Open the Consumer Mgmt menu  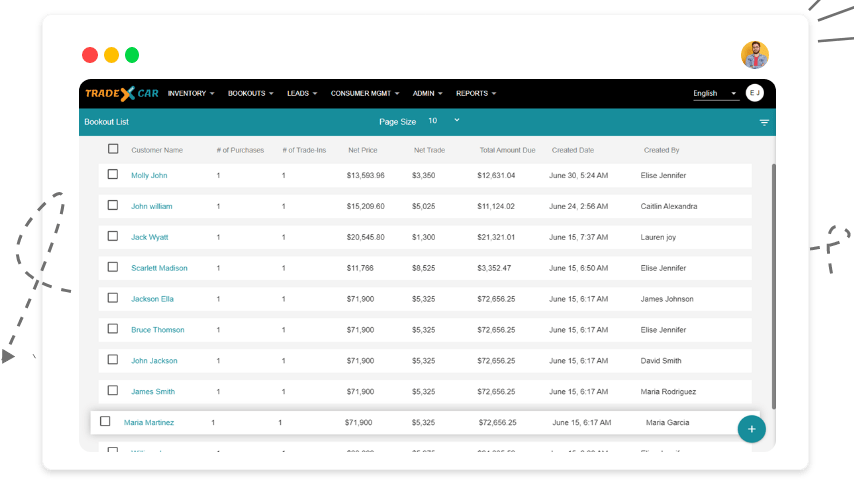[x=365, y=94]
